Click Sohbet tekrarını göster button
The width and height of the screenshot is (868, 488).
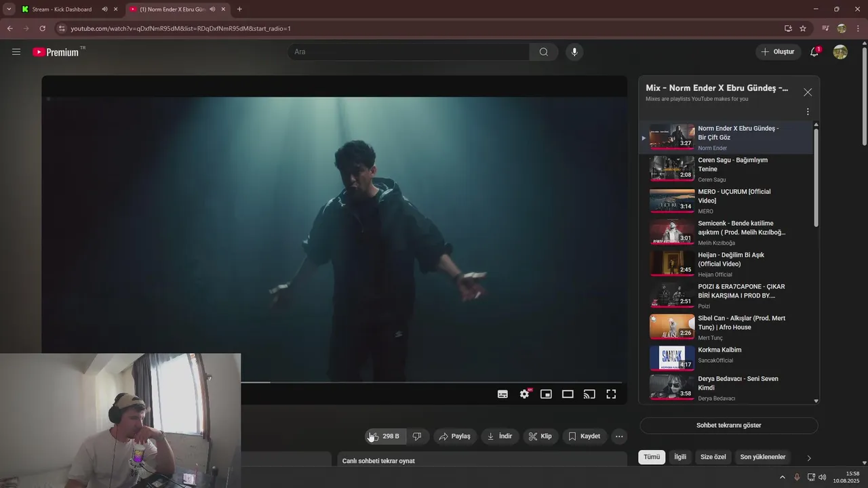[729, 426]
